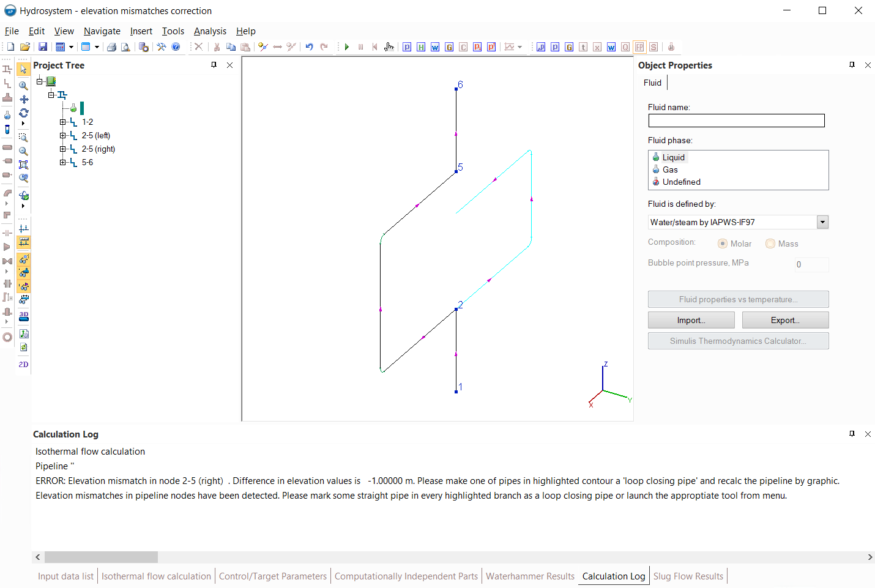Click the Fluid name input field
The image size is (875, 588).
pyautogui.click(x=736, y=121)
